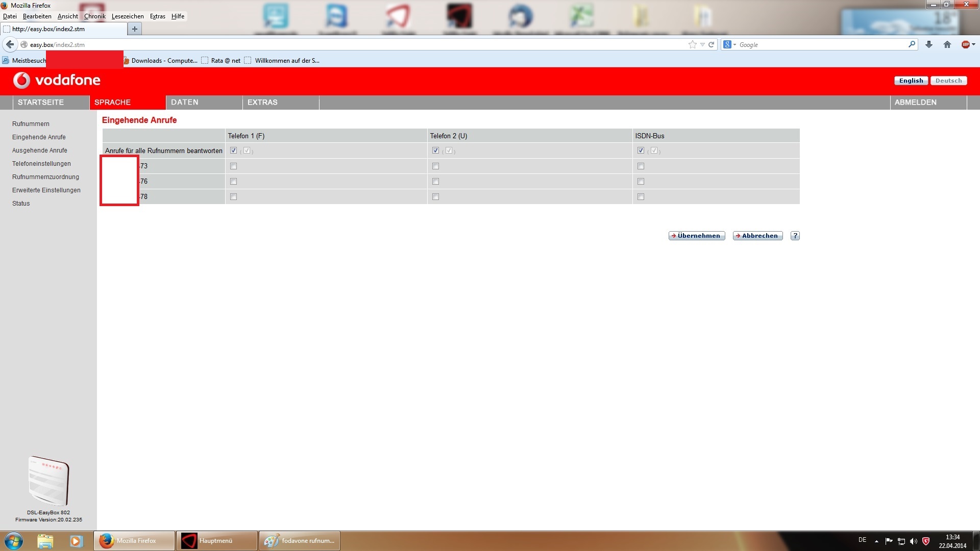Click the Firefox back arrow button
Image resolution: width=980 pixels, height=551 pixels.
click(10, 44)
